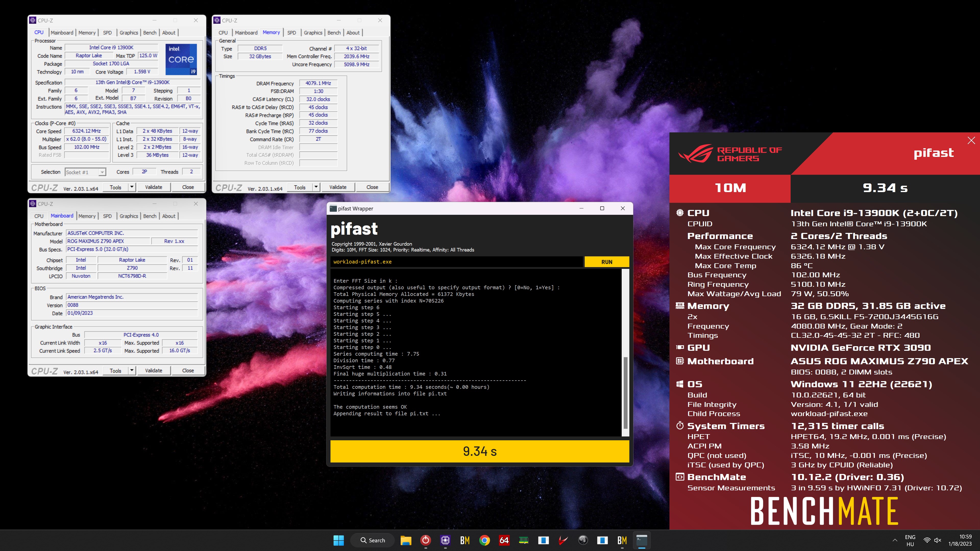The image size is (980, 551).
Task: Click the BM icon left of Chrome
Action: pyautogui.click(x=465, y=540)
